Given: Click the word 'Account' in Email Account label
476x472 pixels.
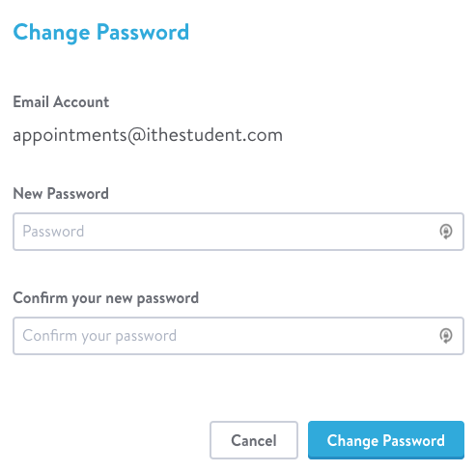Looking at the screenshot, I should tap(81, 102).
